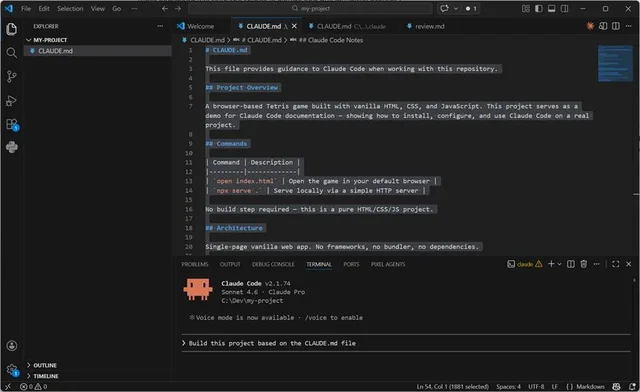This screenshot has width=640, height=392.
Task: Open the Search view in activity bar
Action: tap(12, 53)
